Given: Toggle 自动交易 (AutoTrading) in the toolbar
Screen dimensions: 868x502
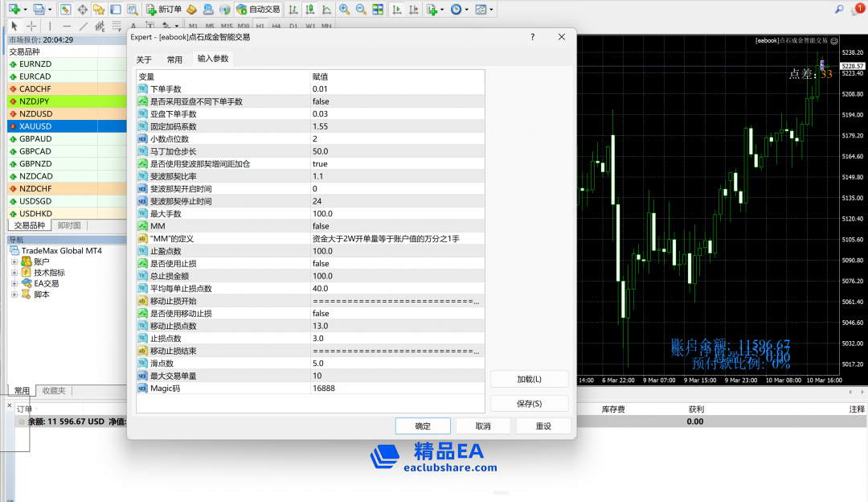Looking at the screenshot, I should (256, 10).
